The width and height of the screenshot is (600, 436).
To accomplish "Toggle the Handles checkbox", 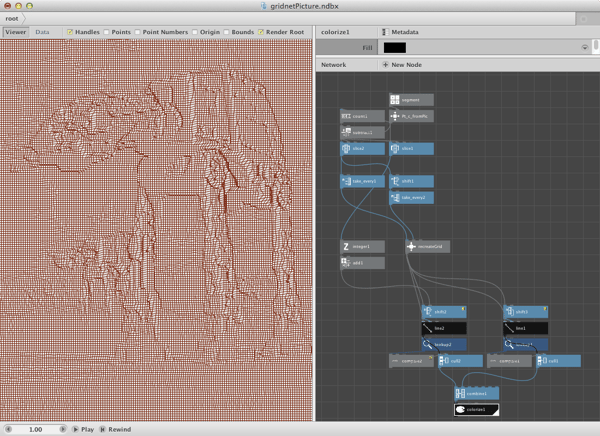I will pyautogui.click(x=70, y=32).
